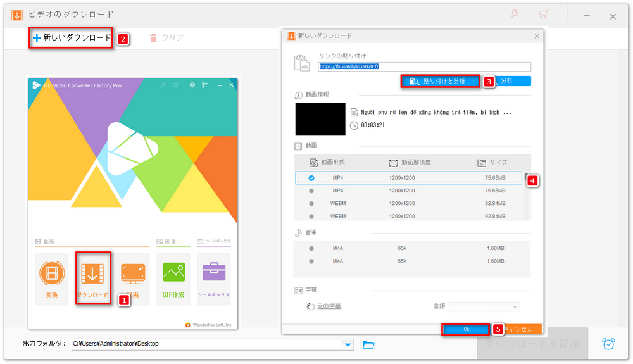The height and width of the screenshot is (364, 633).
Task: Launch the GIF作成 tool icon
Action: tap(173, 277)
